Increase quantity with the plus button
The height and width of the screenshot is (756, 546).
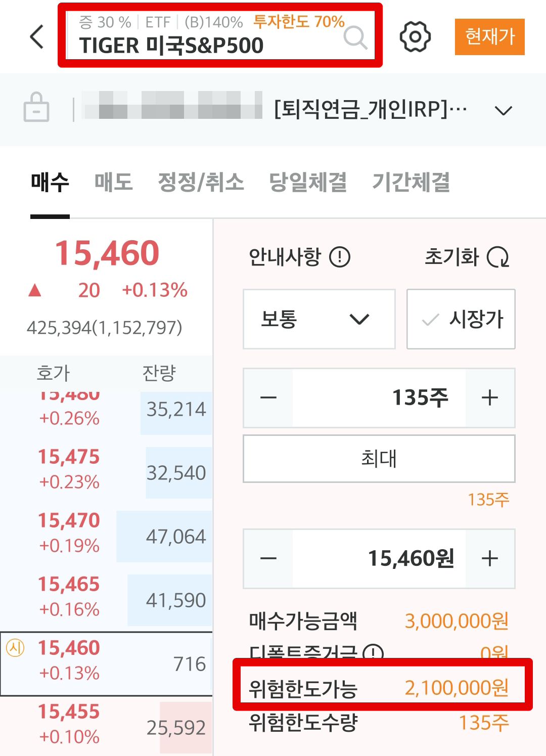pyautogui.click(x=490, y=397)
